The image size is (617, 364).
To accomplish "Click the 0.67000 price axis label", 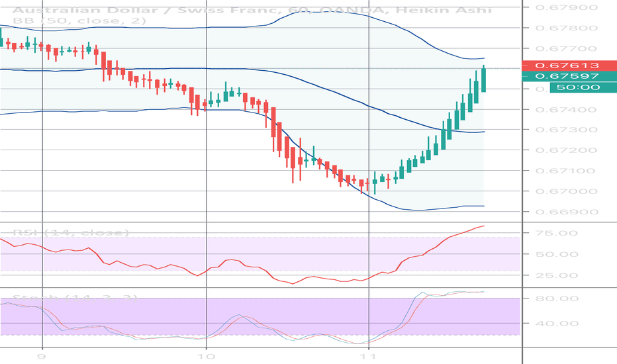I will [567, 191].
